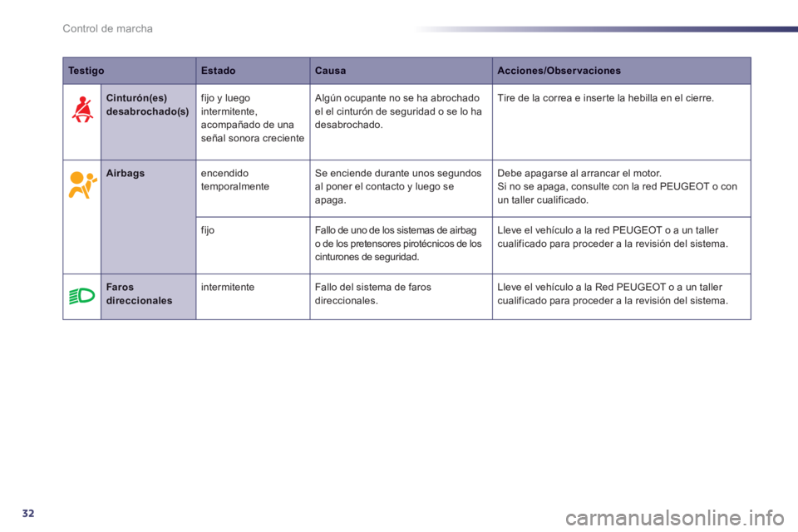Click the 'intermitente' state cell for Faros direccionales
The height and width of the screenshot is (532, 798).
point(253,297)
